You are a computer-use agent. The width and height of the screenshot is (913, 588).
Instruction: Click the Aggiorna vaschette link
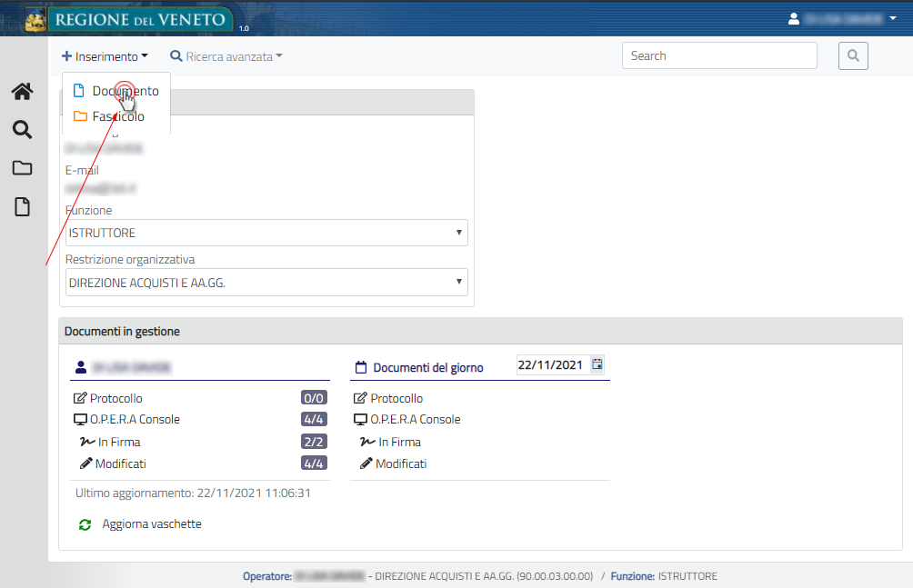tap(152, 524)
